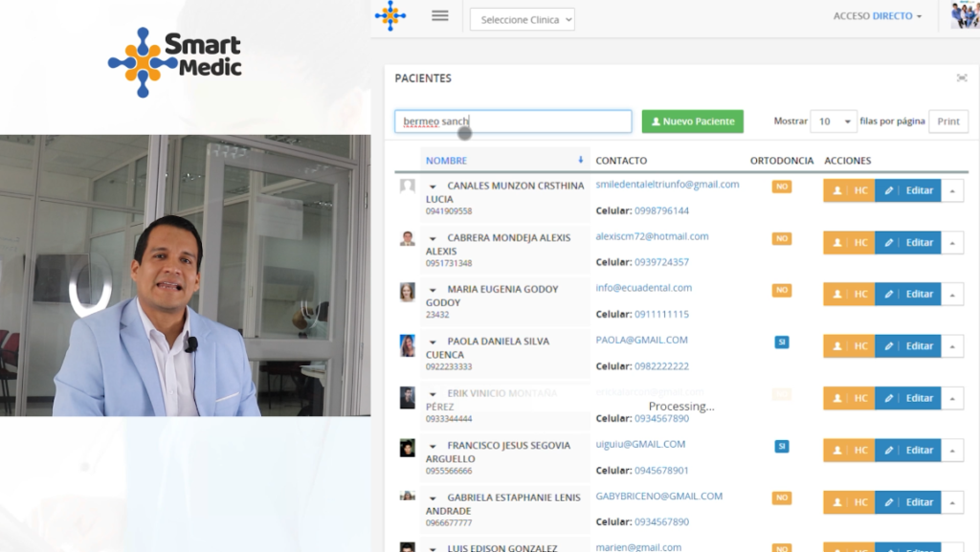
Task: Click phone number 0998796144
Action: tap(662, 210)
